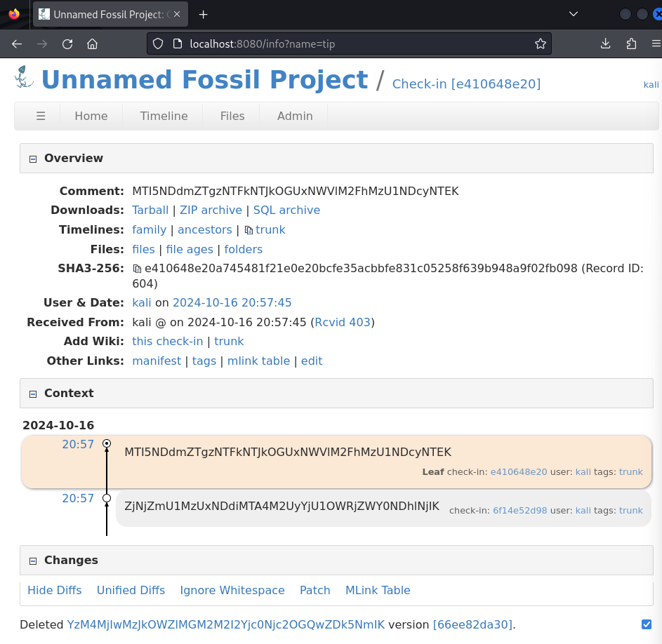Image resolution: width=662 pixels, height=644 pixels.
Task: Open the tags link
Action: [x=204, y=361]
